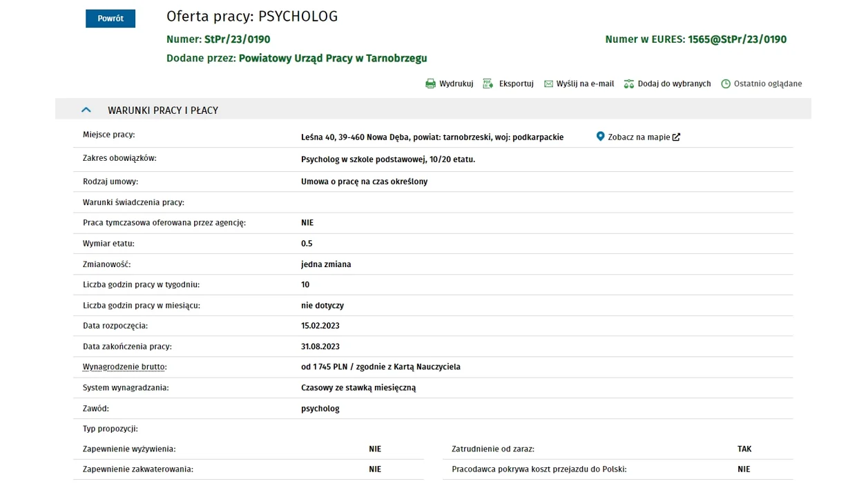
Task: Click the Wynagrodzenie brutto underlined label
Action: (x=124, y=367)
